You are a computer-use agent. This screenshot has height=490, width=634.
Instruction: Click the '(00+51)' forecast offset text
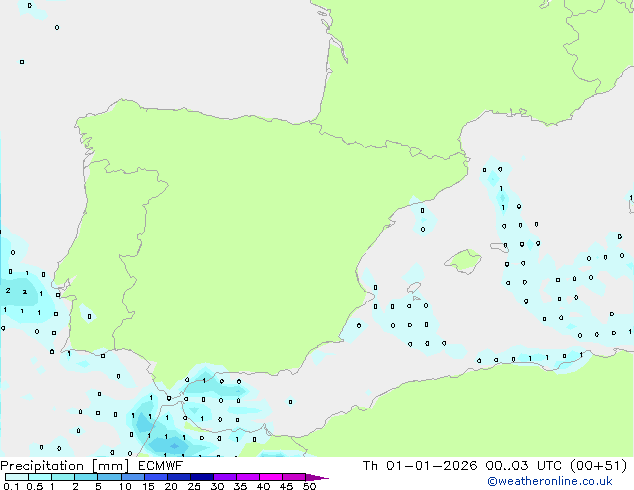point(598,466)
